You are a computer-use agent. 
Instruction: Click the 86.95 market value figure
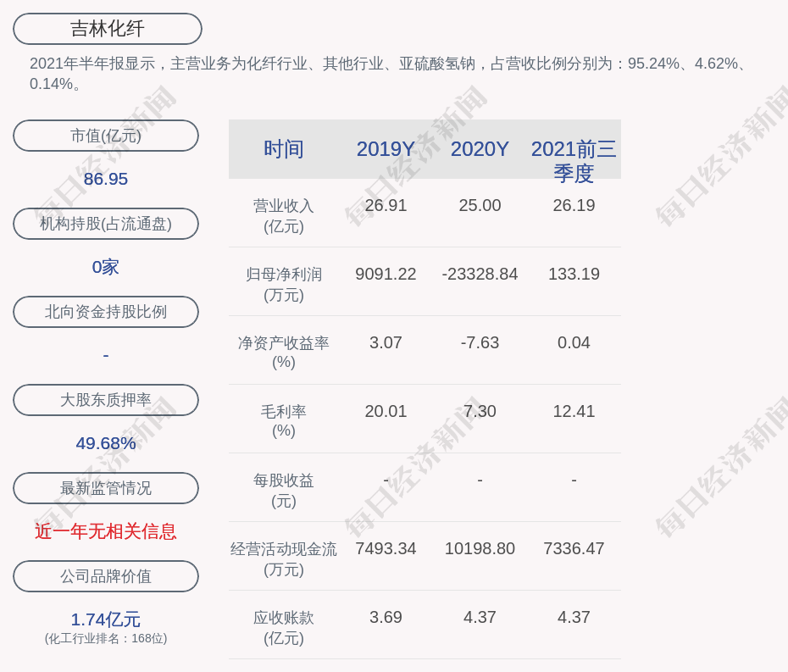[x=106, y=179]
